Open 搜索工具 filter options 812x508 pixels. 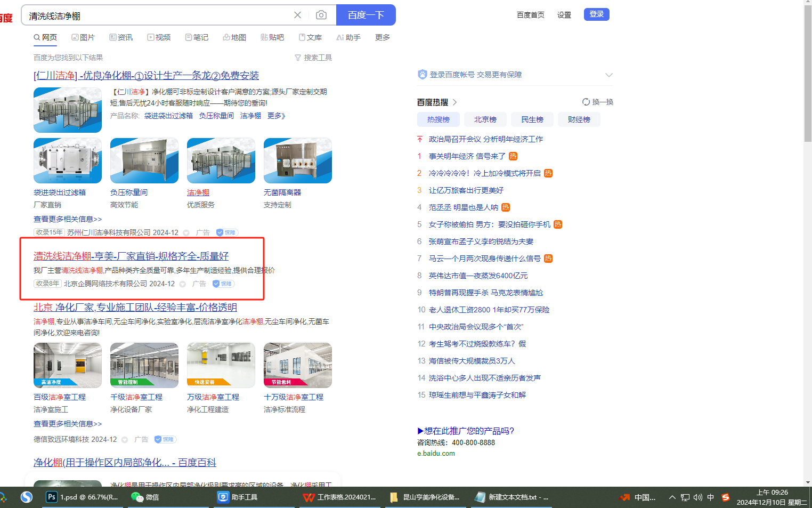313,58
